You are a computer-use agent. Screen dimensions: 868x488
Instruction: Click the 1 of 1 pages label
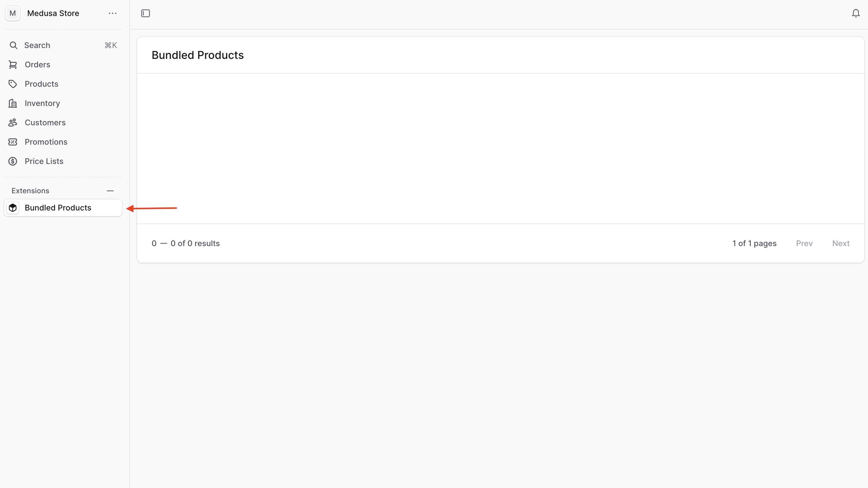coord(754,243)
